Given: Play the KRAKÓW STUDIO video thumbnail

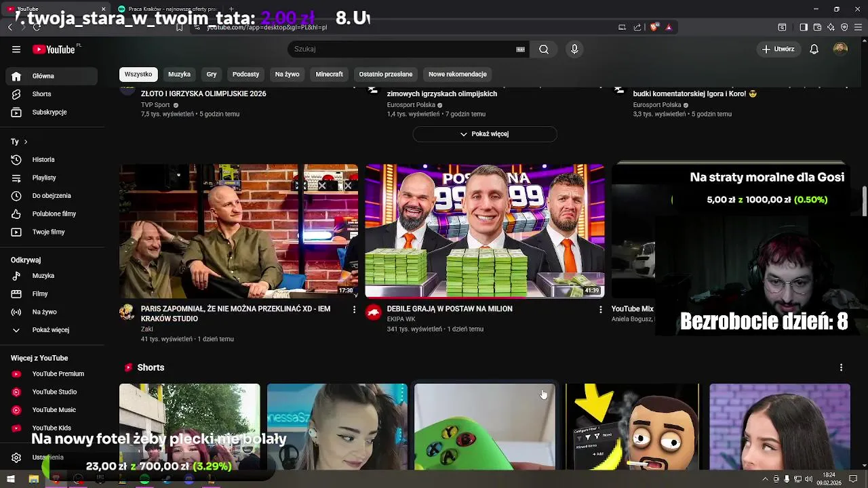Looking at the screenshot, I should 239,230.
